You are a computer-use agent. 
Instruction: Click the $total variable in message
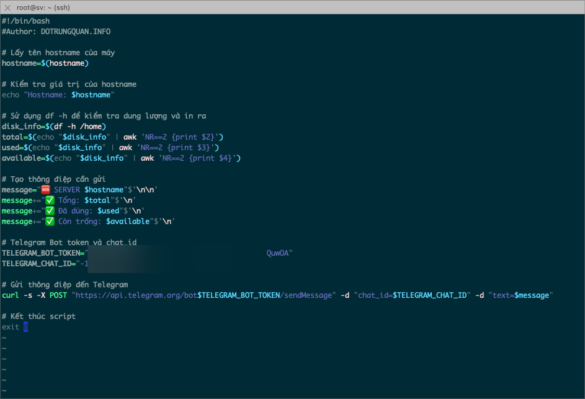point(97,200)
